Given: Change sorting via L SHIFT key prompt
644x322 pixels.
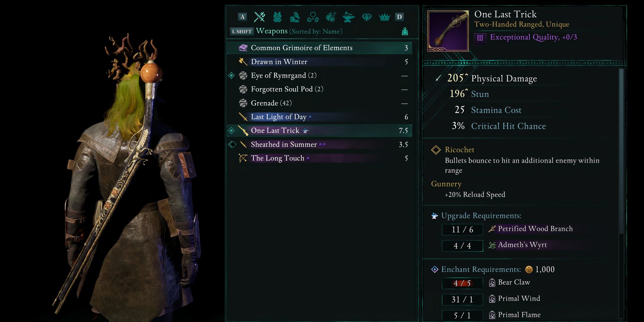Looking at the screenshot, I should [x=242, y=32].
